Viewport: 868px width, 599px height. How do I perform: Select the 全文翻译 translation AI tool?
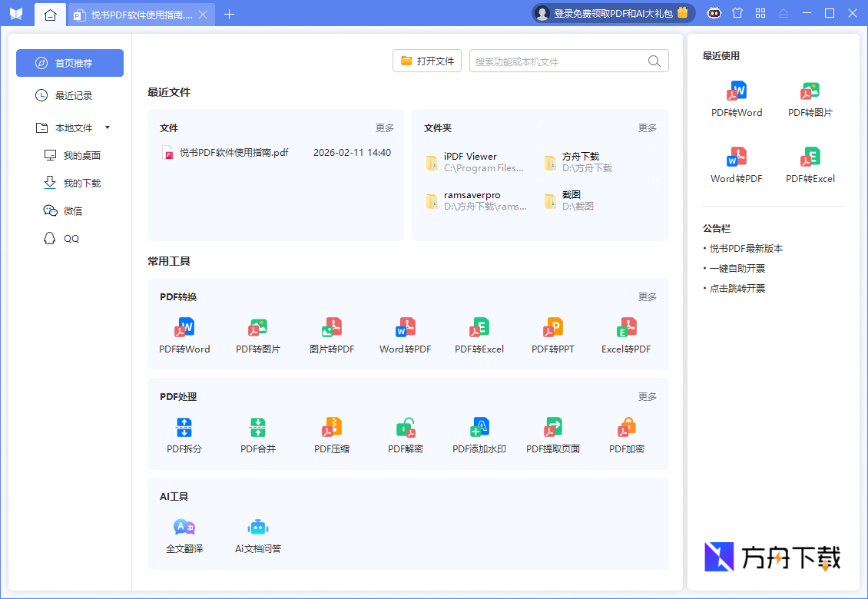(x=184, y=535)
